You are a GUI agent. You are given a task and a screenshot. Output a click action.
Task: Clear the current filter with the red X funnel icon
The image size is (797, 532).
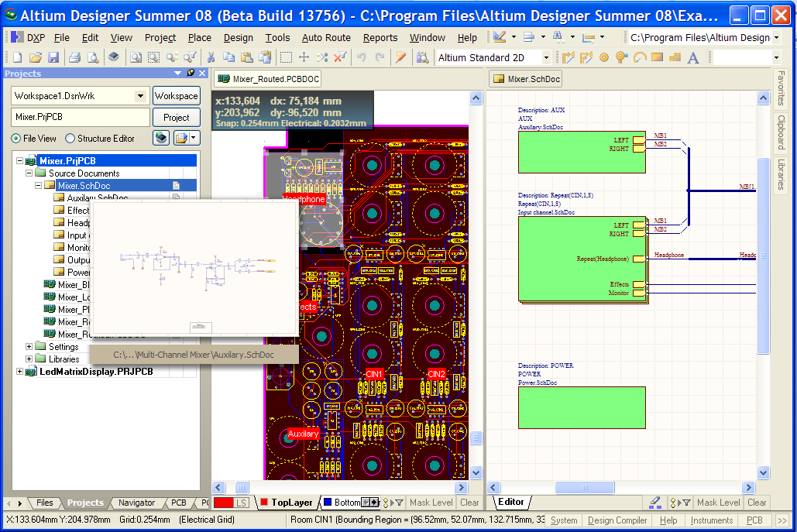pos(340,57)
